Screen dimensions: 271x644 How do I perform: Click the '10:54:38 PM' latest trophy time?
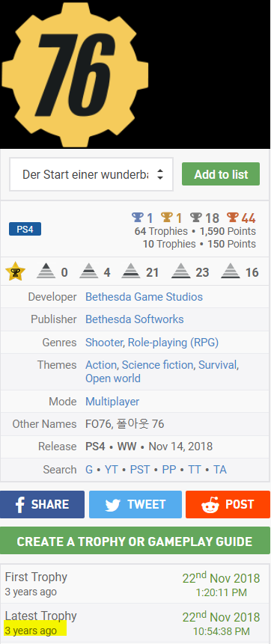221,631
